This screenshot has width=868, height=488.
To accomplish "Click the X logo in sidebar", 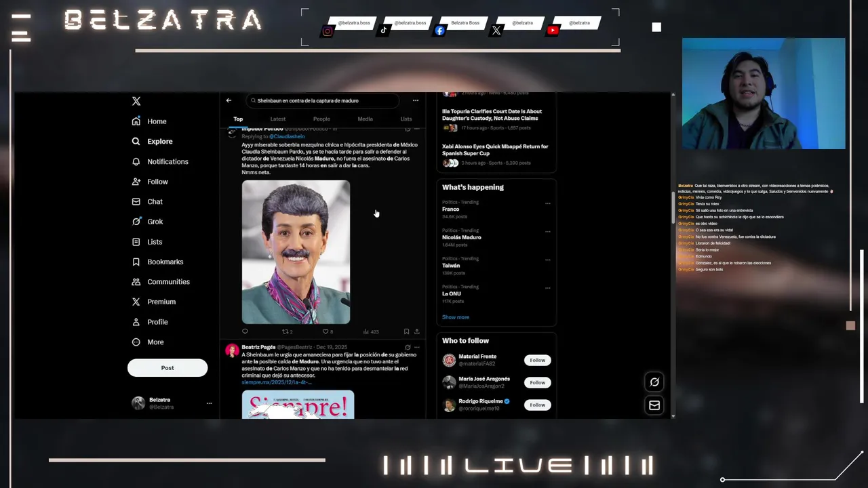I will coord(136,101).
